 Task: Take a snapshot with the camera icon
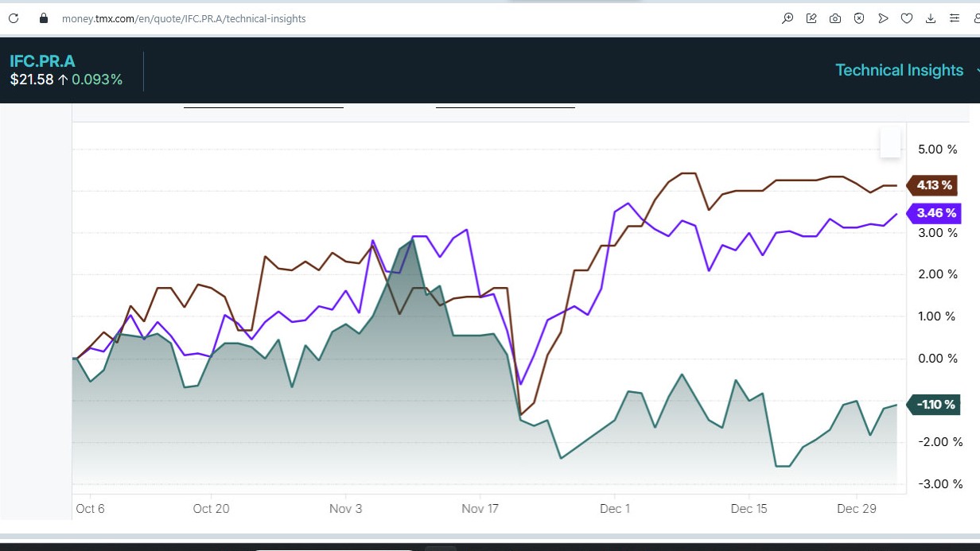tap(835, 18)
